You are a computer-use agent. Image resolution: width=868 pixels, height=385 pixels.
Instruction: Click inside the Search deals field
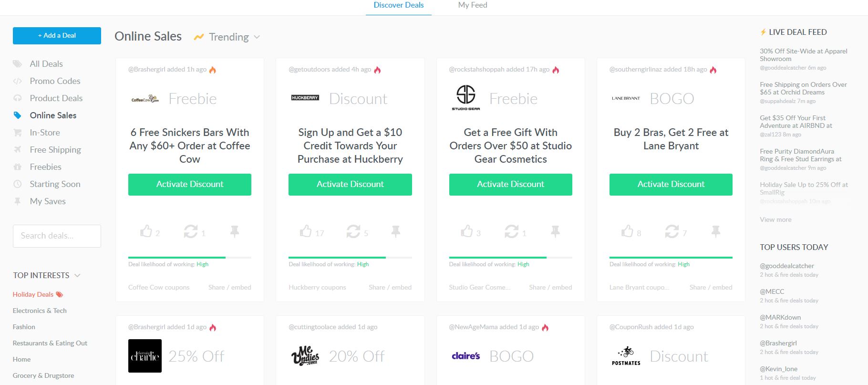(57, 236)
